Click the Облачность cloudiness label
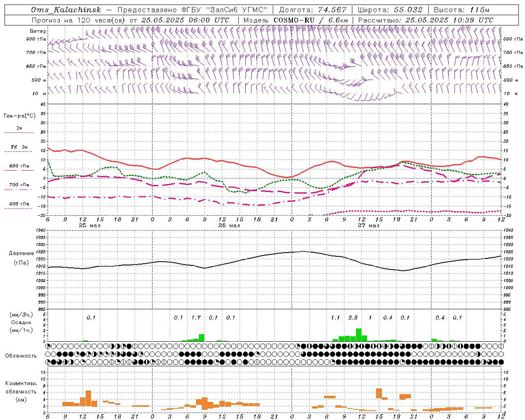Screen dimensions: 525x420 [x=21, y=356]
